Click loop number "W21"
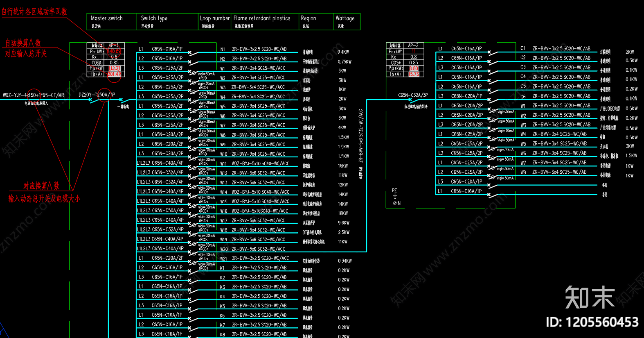The width and height of the screenshot is (644, 338). (x=223, y=259)
